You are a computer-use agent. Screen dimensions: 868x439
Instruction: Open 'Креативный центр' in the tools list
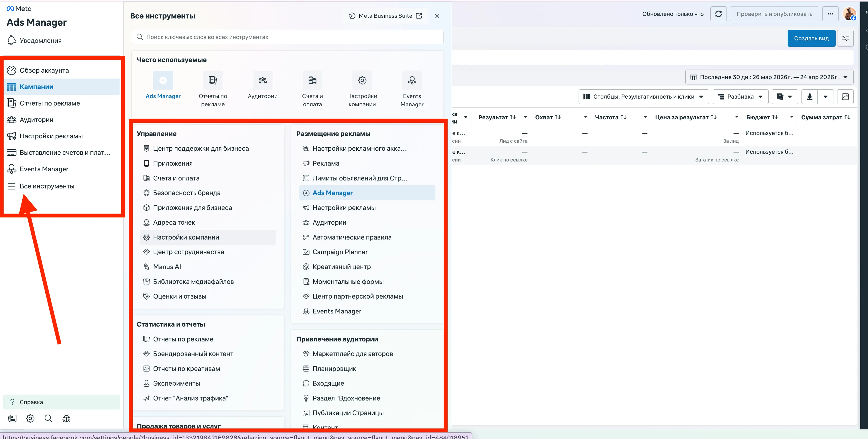(x=367, y=267)
